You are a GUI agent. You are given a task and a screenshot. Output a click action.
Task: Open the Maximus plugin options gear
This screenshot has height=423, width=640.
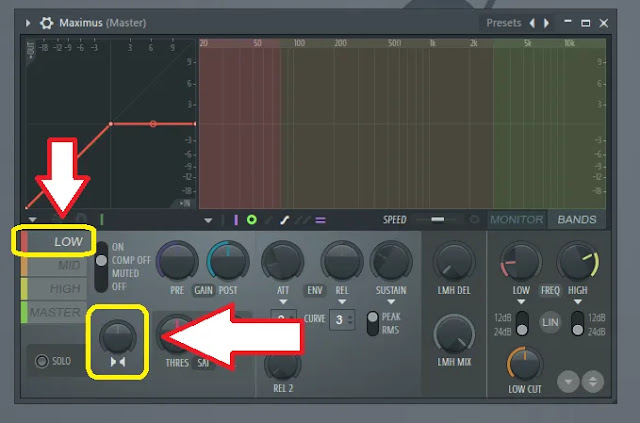click(x=46, y=23)
